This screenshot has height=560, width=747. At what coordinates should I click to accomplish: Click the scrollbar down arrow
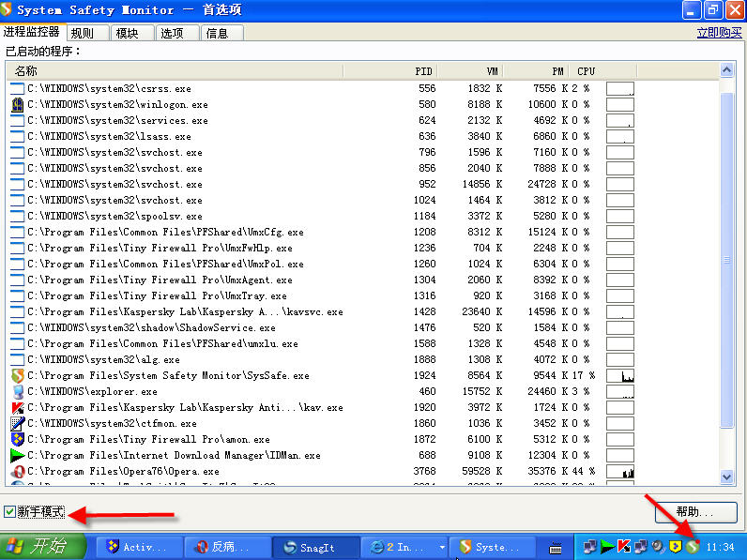click(x=726, y=477)
